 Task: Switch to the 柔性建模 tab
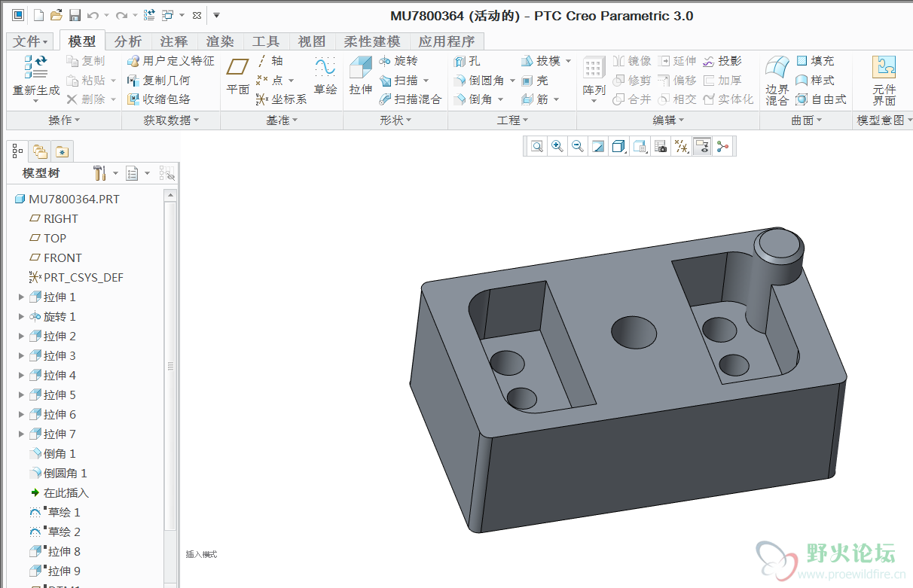[x=372, y=42]
